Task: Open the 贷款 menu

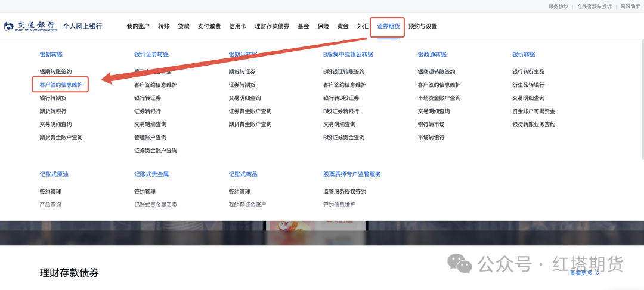Action: 184,26
